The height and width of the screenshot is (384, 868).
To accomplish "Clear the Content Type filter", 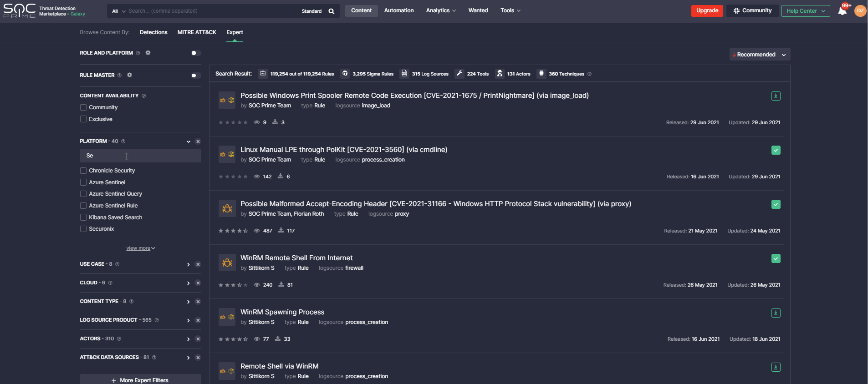I will pyautogui.click(x=198, y=302).
